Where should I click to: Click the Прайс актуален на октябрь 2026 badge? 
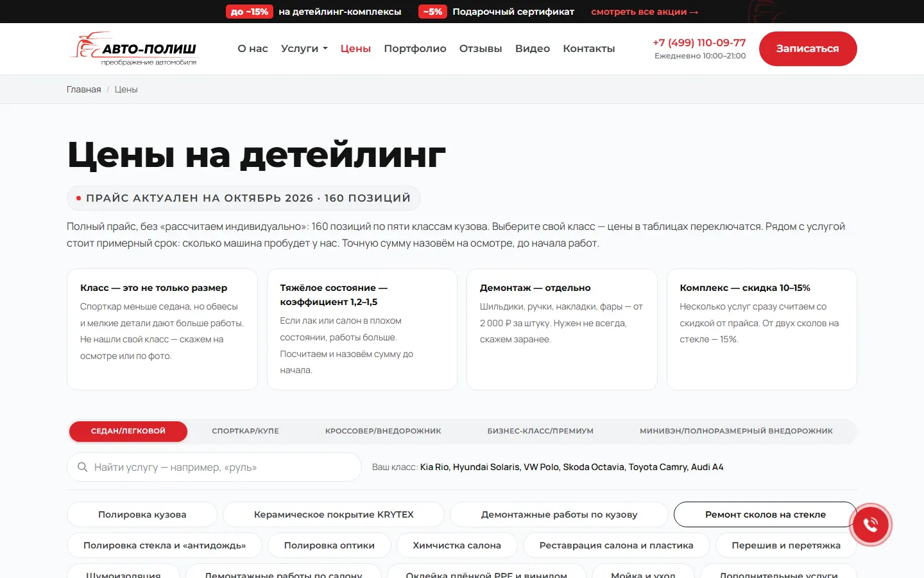[x=244, y=198]
